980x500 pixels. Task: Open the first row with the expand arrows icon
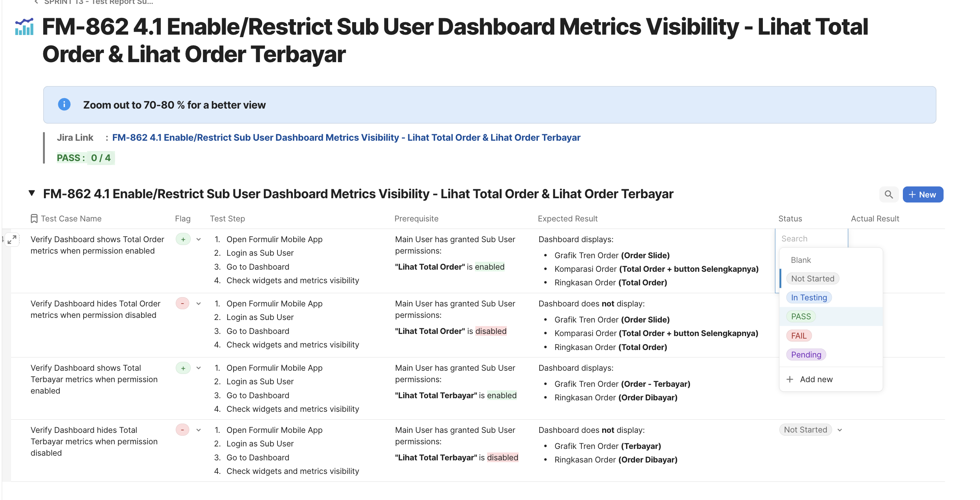coord(12,239)
